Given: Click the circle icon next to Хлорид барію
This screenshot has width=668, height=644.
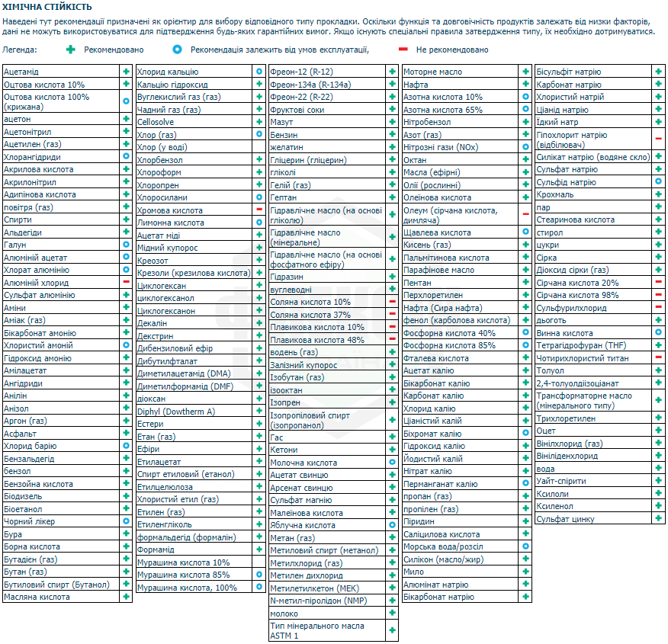Looking at the screenshot, I should coord(126,446).
